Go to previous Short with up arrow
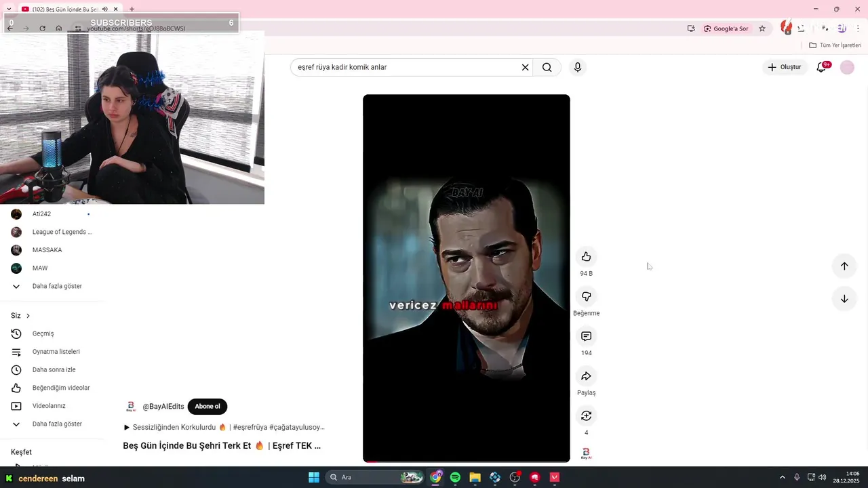The width and height of the screenshot is (868, 488). point(844,266)
